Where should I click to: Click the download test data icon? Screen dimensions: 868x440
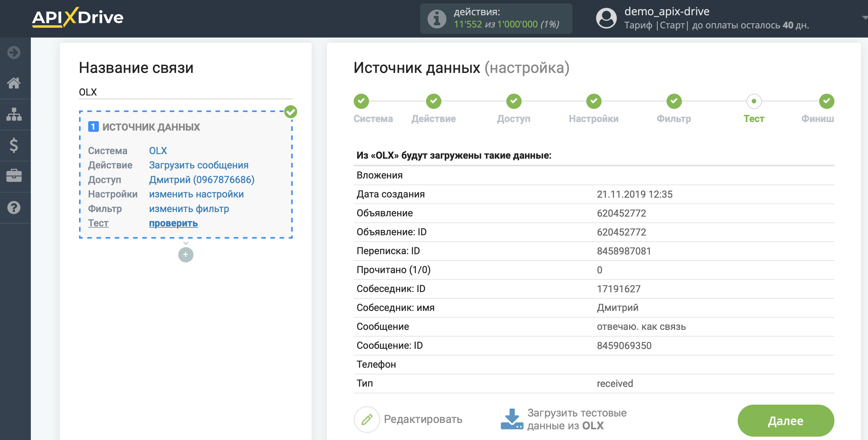[512, 419]
